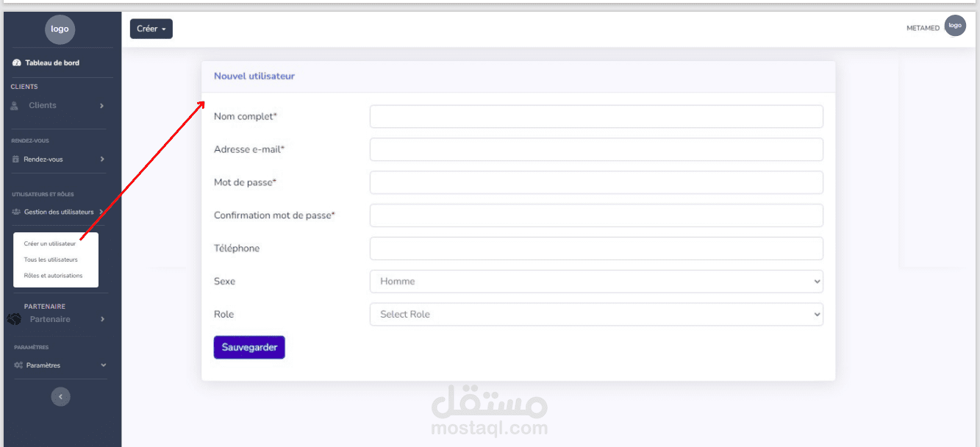Focus the Nom complet field
980x447 pixels.
[596, 116]
